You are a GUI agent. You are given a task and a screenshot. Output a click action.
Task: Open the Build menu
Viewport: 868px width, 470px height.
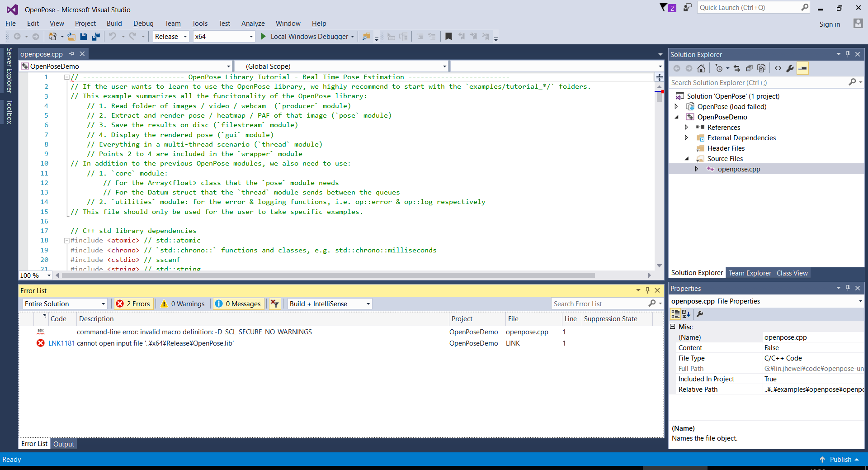pyautogui.click(x=114, y=24)
